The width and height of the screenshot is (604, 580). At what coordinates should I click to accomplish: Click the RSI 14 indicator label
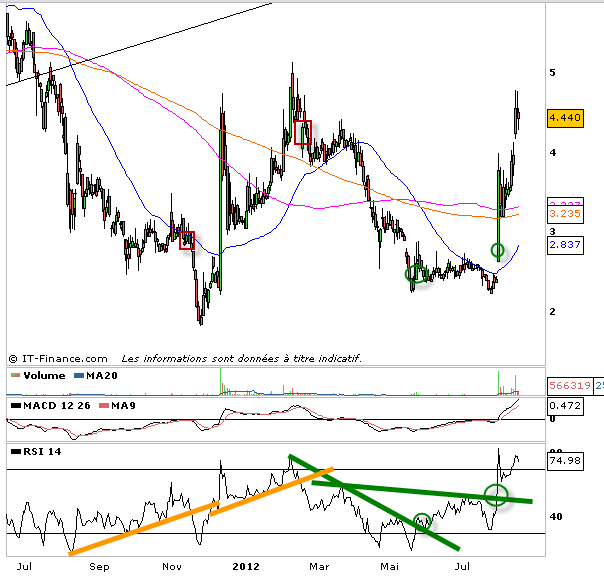[x=40, y=452]
